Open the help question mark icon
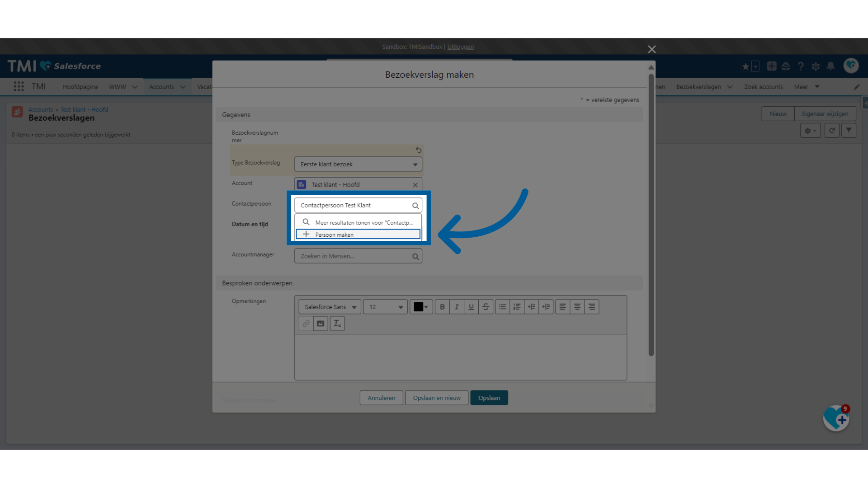This screenshot has width=868, height=488. 801,66
